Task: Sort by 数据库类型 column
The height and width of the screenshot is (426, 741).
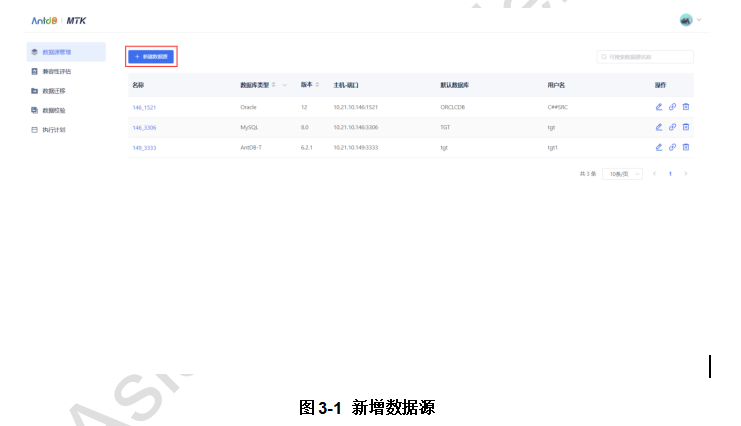Action: [274, 85]
